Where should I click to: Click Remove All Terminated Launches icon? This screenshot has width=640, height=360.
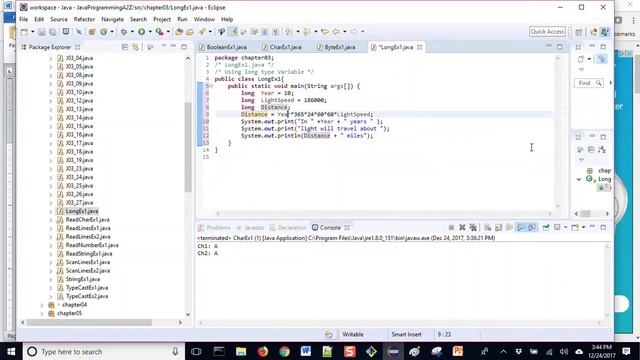point(473,227)
